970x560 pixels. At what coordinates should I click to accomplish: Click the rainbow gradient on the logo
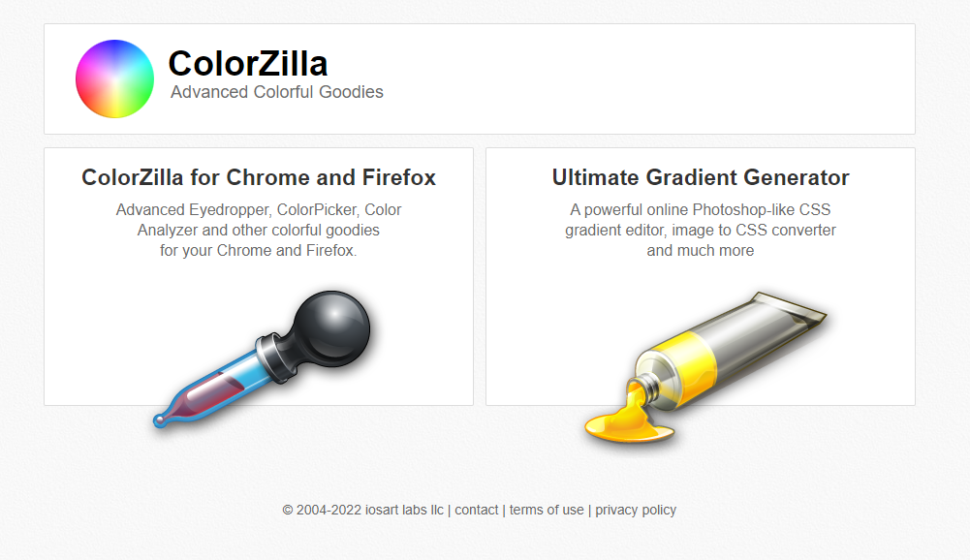pyautogui.click(x=114, y=78)
